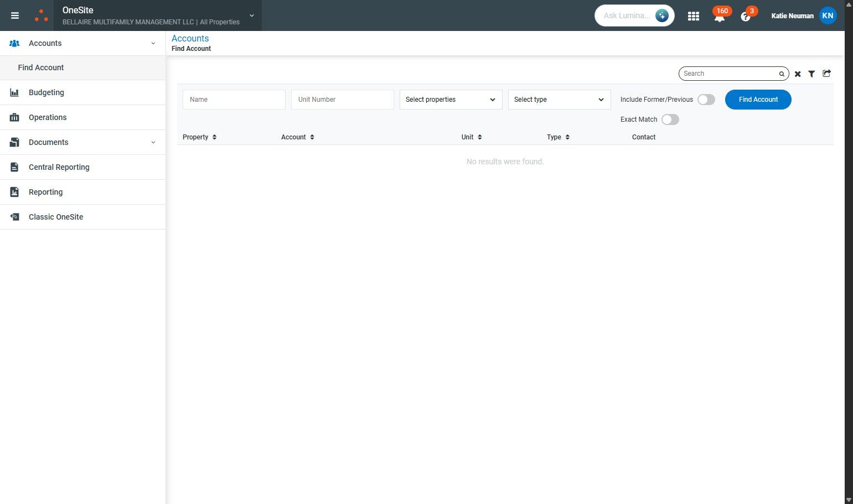The width and height of the screenshot is (853, 504).
Task: Open Reporting in sidebar
Action: point(82,192)
